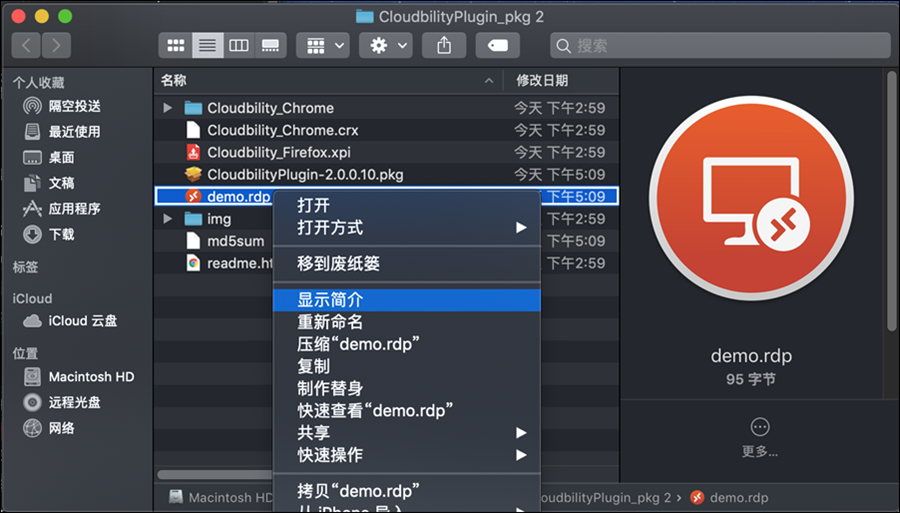This screenshot has height=513, width=900.
Task: Switch to column view
Action: [239, 45]
